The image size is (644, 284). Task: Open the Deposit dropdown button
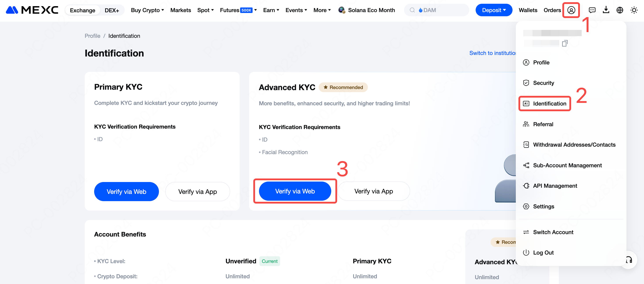point(493,10)
